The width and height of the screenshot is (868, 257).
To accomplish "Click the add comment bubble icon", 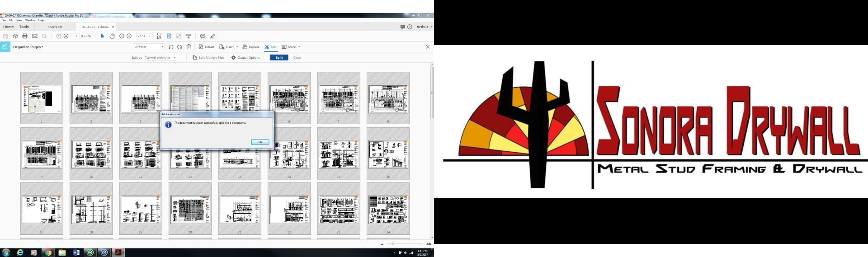I will pos(203,36).
